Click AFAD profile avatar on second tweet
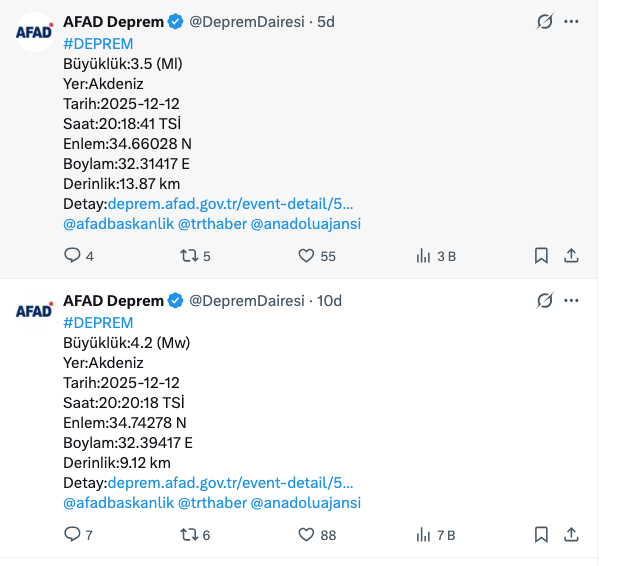Image resolution: width=619 pixels, height=566 pixels. pos(34,310)
